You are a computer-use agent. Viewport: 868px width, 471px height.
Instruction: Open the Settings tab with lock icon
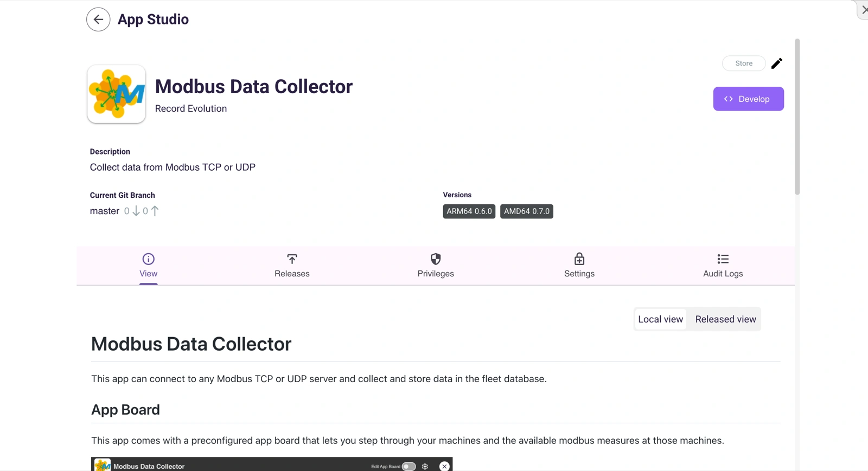coord(579,266)
